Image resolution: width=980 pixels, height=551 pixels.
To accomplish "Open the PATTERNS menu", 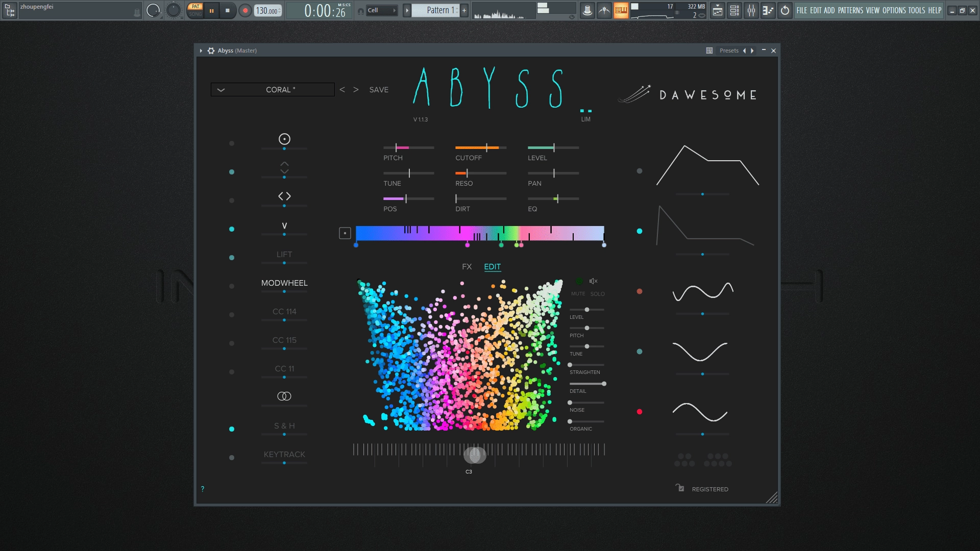I will [x=850, y=10].
